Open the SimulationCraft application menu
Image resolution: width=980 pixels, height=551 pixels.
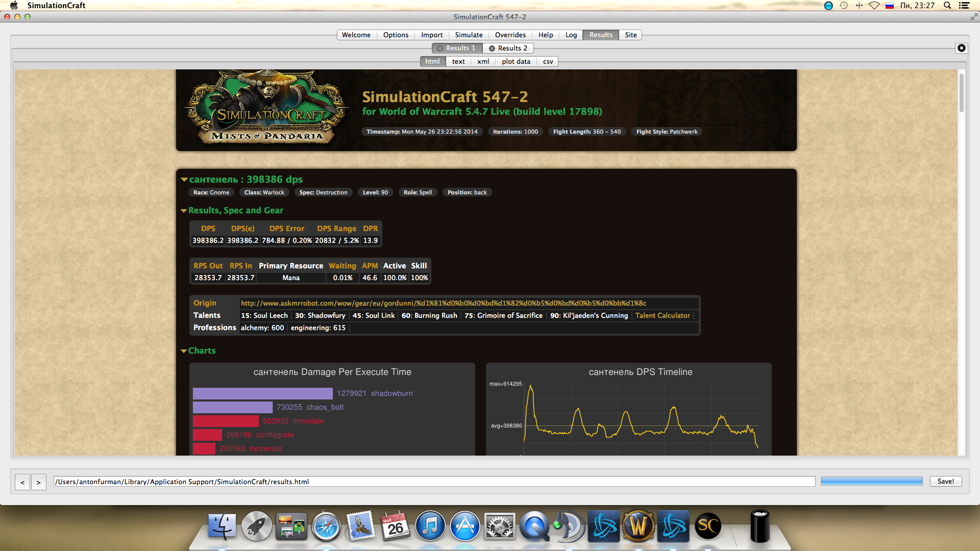56,6
